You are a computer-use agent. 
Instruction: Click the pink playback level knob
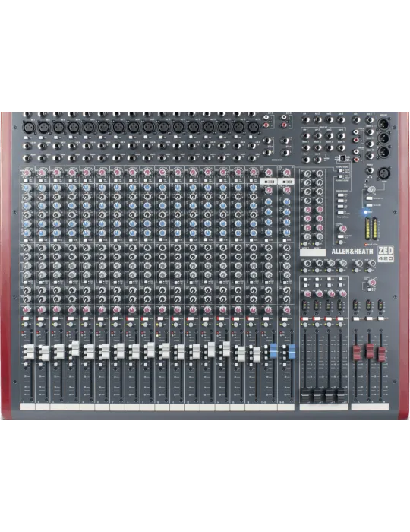click(x=342, y=229)
